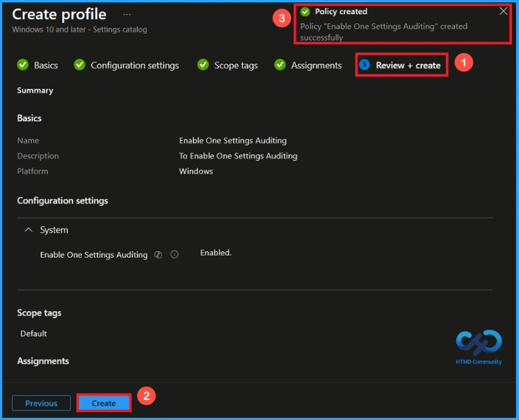
Task: Dismiss the Policy created notification
Action: (x=503, y=11)
